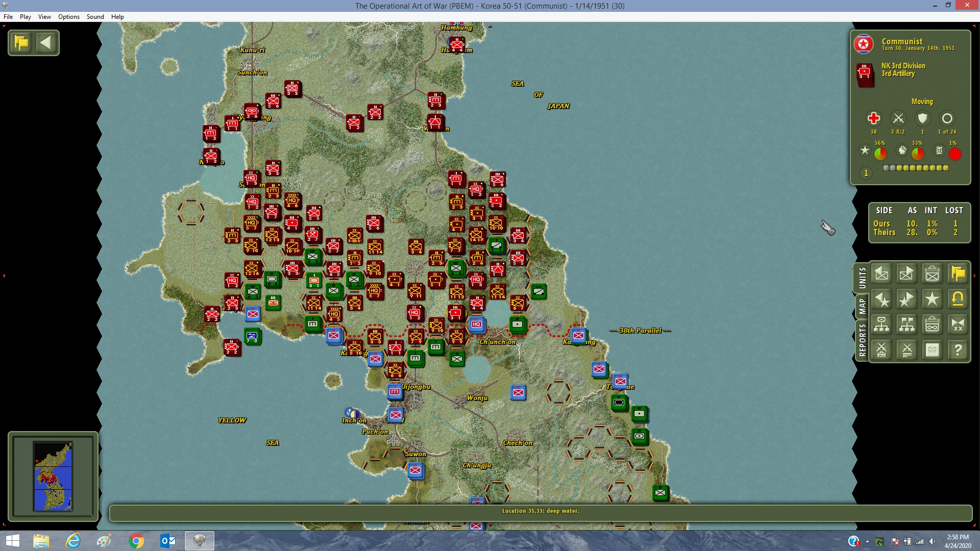Click the North Korean flag emblem
Viewport: 980px width, 551px height.
tap(864, 44)
